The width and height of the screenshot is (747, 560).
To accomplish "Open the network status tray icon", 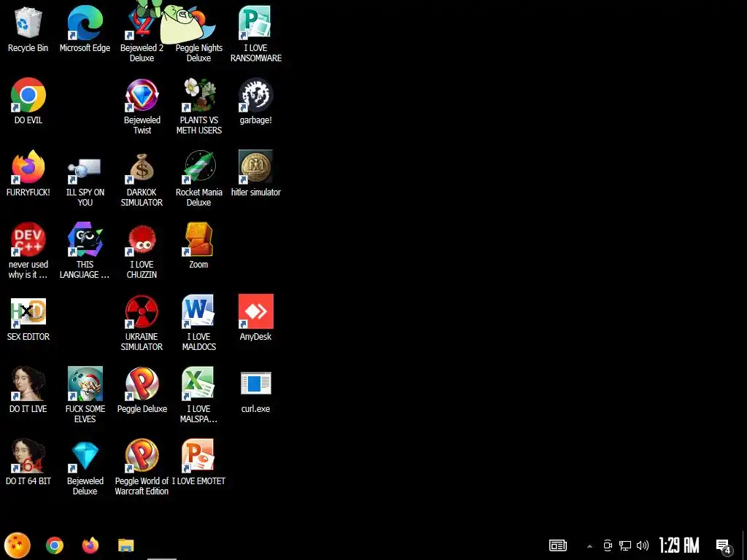I will click(625, 545).
